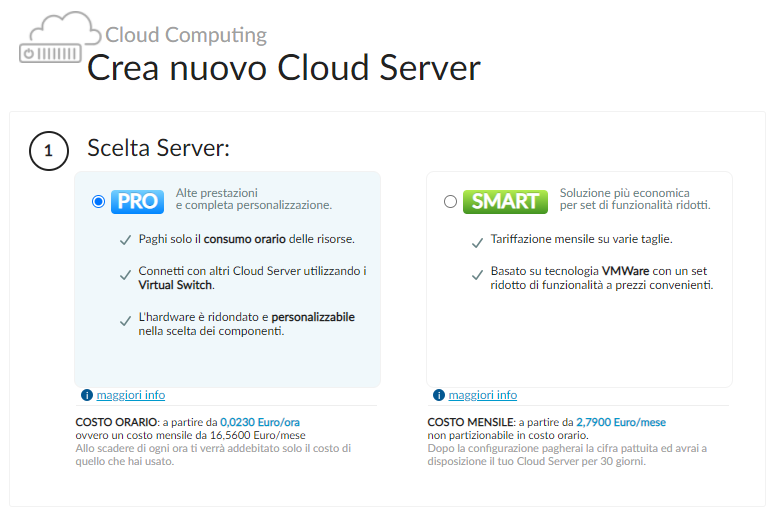The image size is (776, 516).
Task: Click checkmark beside the VMWare feature
Action: click(477, 273)
